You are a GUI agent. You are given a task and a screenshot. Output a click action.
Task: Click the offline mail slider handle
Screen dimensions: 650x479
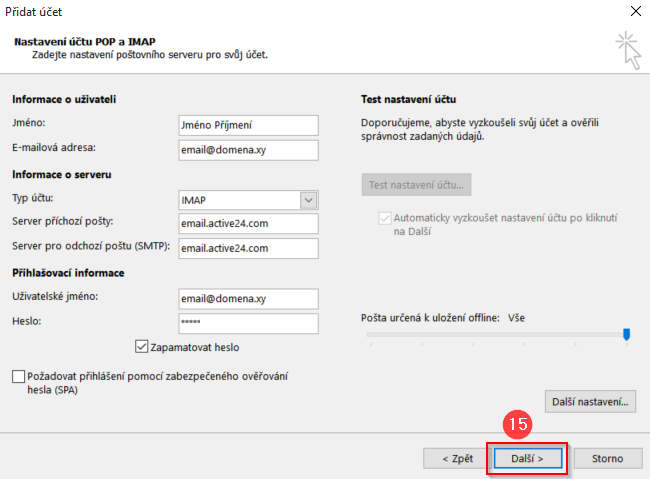627,335
